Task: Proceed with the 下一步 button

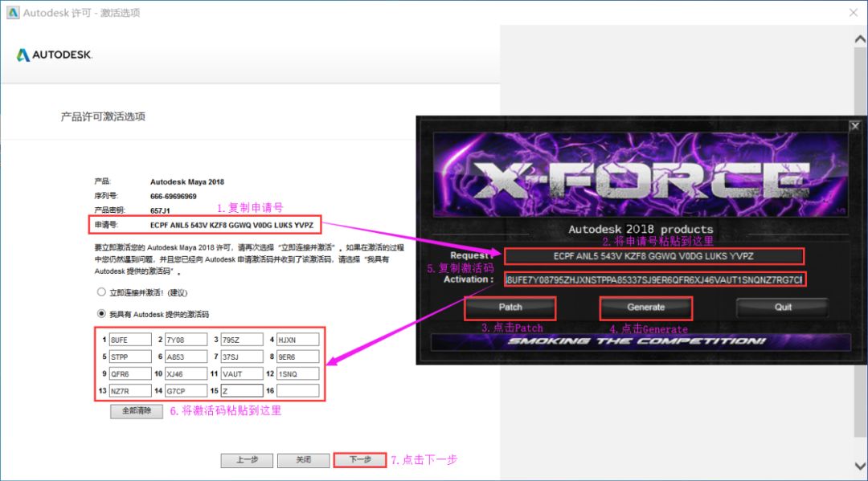Action: point(360,460)
